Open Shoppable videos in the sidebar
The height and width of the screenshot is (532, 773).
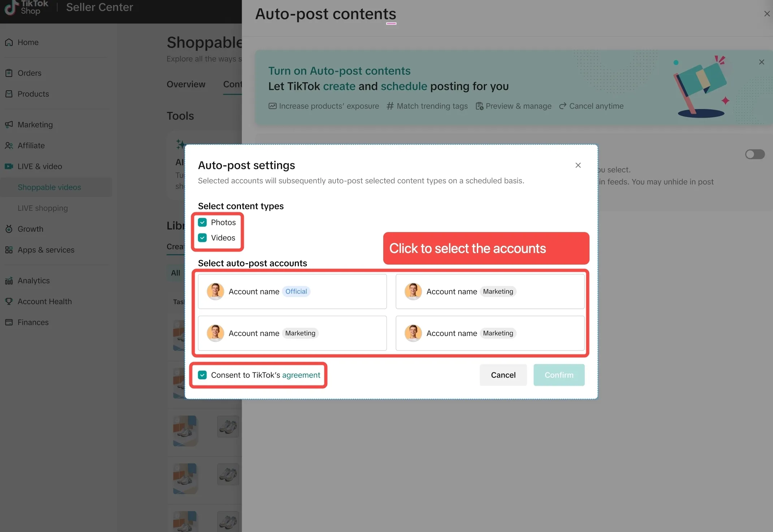point(49,187)
